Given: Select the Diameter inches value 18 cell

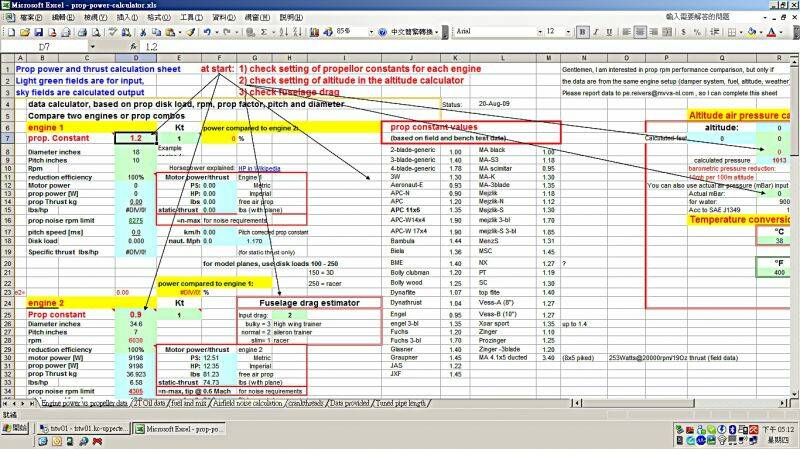Looking at the screenshot, I should [x=136, y=152].
